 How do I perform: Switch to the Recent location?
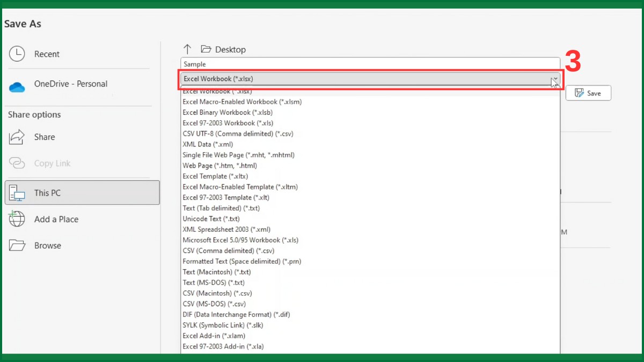46,54
